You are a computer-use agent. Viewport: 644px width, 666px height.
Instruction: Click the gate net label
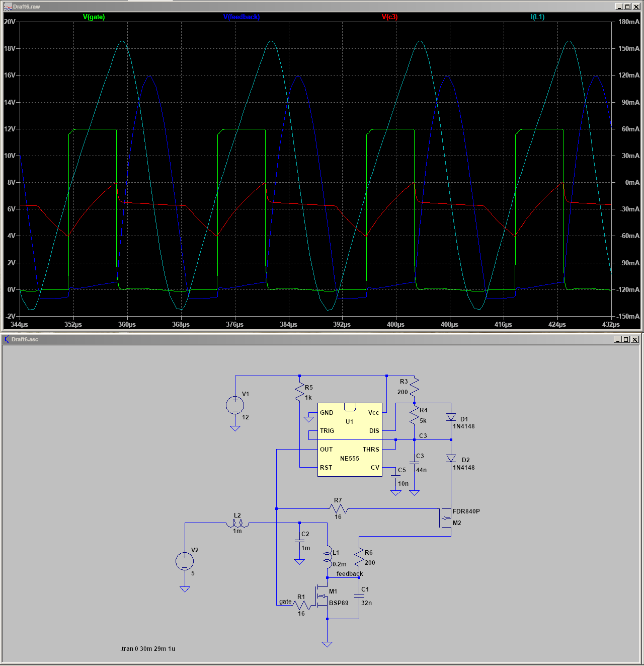pyautogui.click(x=285, y=602)
